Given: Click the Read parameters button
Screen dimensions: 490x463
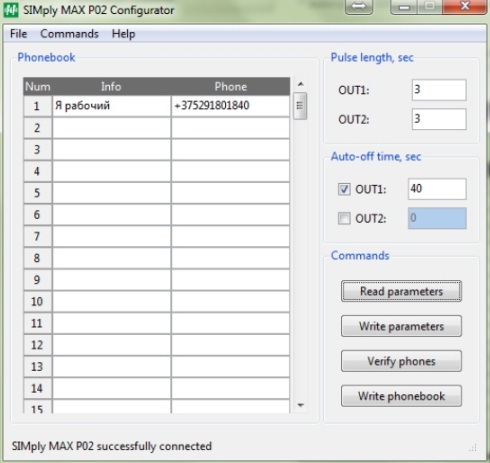Looking at the screenshot, I should click(401, 291).
